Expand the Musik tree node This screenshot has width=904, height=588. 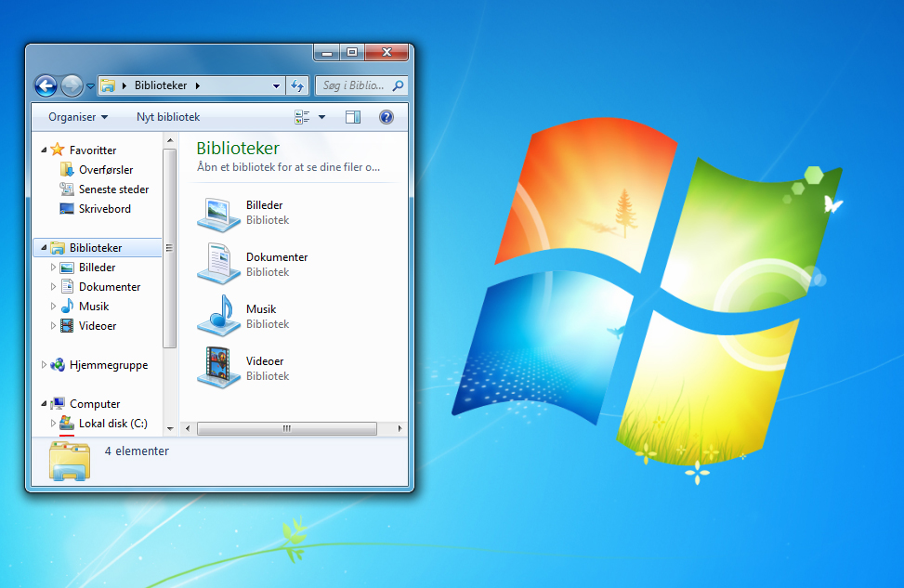click(x=53, y=307)
